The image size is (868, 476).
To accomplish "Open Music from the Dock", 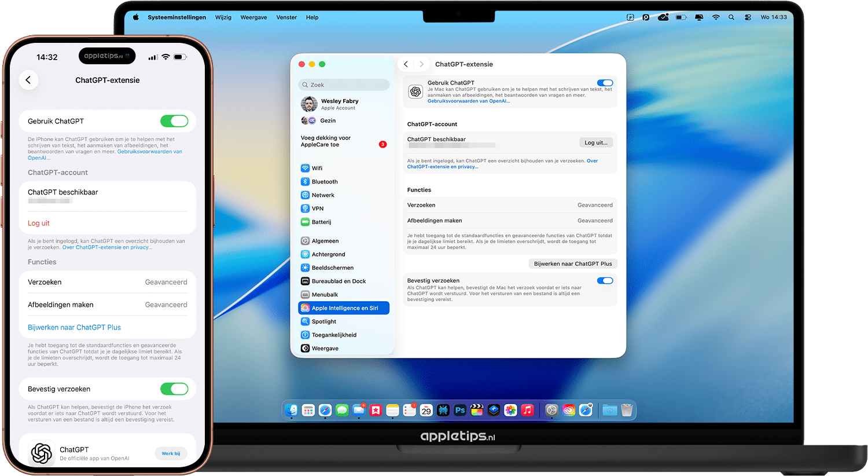I will click(x=527, y=410).
